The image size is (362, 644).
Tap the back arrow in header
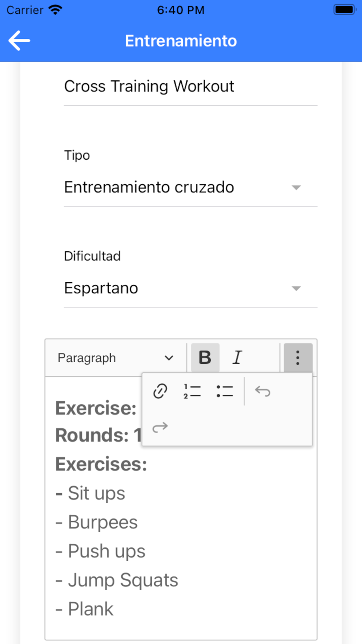19,41
